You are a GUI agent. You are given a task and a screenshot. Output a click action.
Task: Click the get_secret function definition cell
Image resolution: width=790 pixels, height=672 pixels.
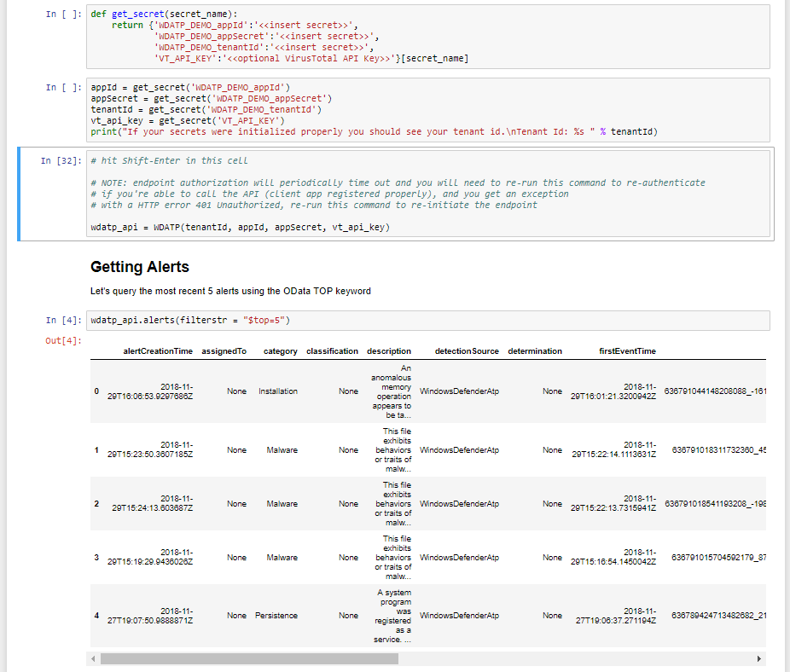coord(427,37)
